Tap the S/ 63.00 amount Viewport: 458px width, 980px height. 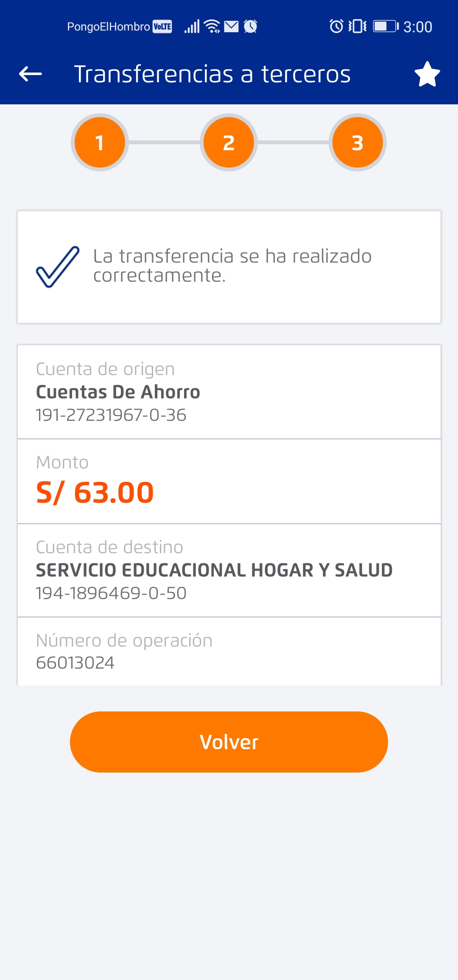95,493
